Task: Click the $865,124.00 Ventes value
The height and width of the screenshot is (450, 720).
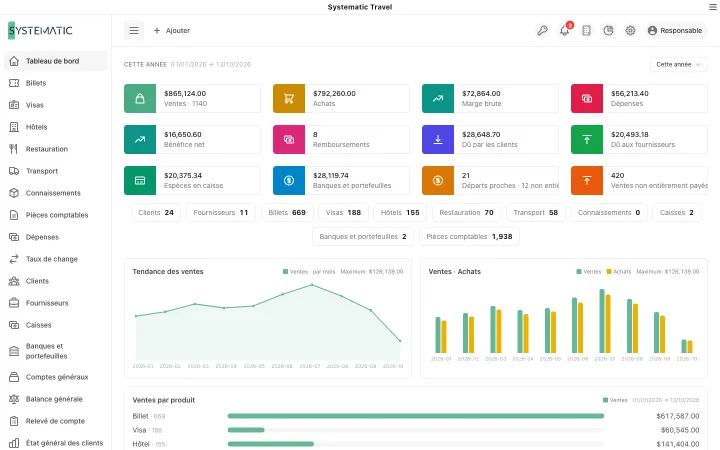Action: click(185, 93)
